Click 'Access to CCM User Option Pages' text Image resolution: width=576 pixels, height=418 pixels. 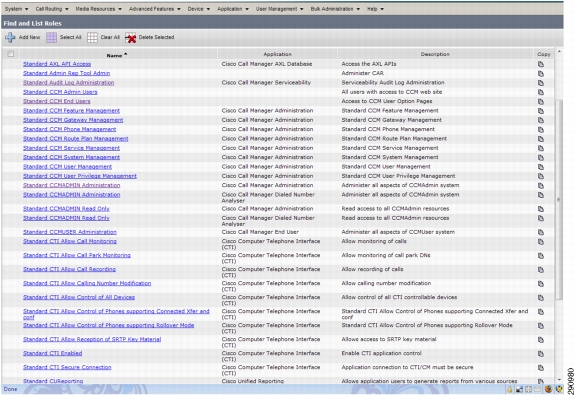point(387,101)
